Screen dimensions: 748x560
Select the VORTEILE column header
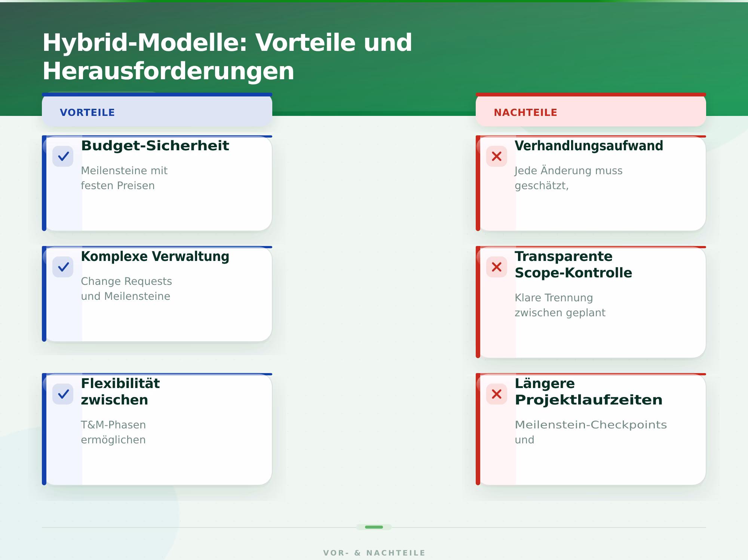(x=157, y=110)
